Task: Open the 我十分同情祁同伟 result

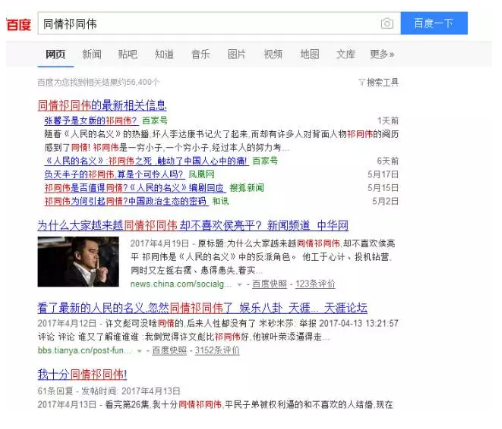Action: pos(82,374)
